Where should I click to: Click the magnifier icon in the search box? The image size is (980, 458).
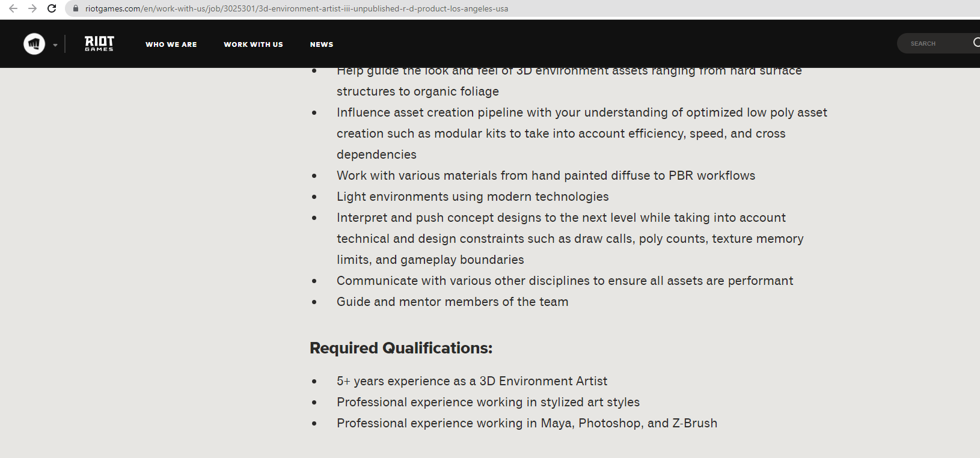(976, 43)
